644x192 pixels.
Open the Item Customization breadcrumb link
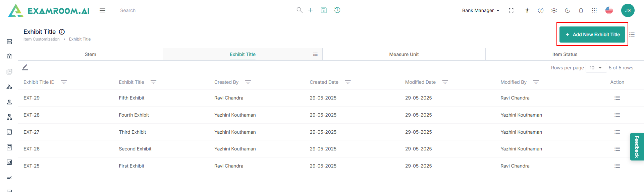(42, 39)
